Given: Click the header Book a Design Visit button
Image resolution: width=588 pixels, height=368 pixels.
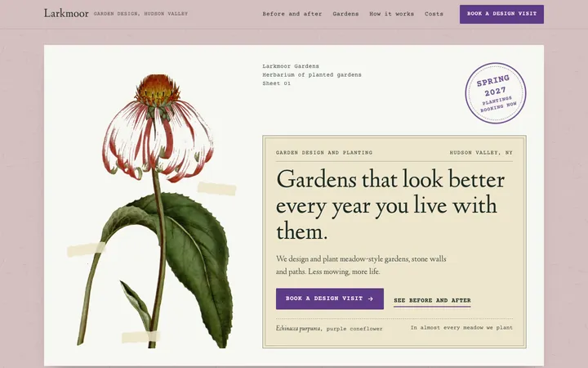Looking at the screenshot, I should (x=501, y=14).
